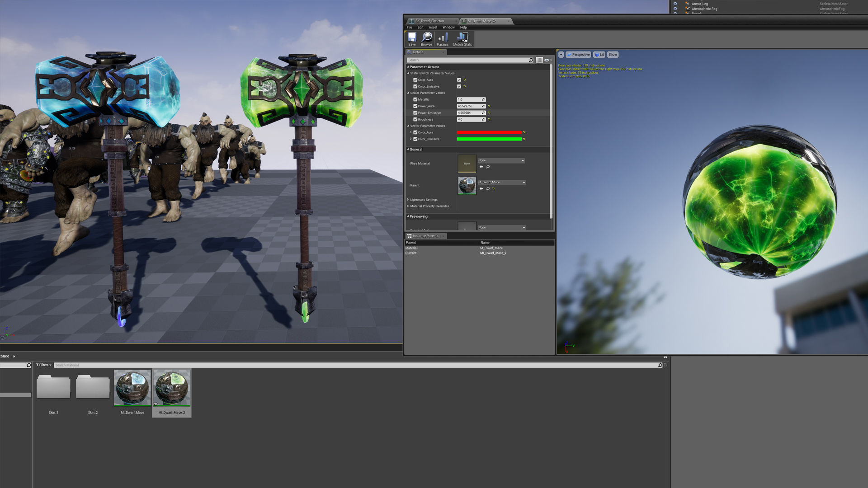Reset Power_Aura to default with yellow arrow

click(489, 106)
